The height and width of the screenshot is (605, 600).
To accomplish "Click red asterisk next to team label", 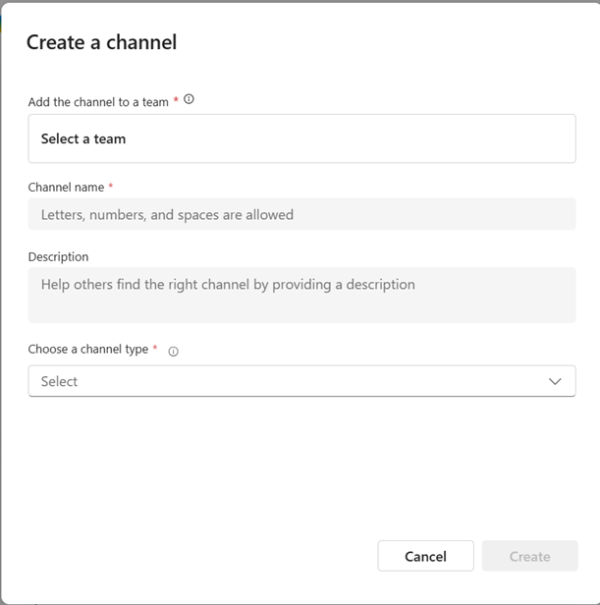I will point(176,100).
